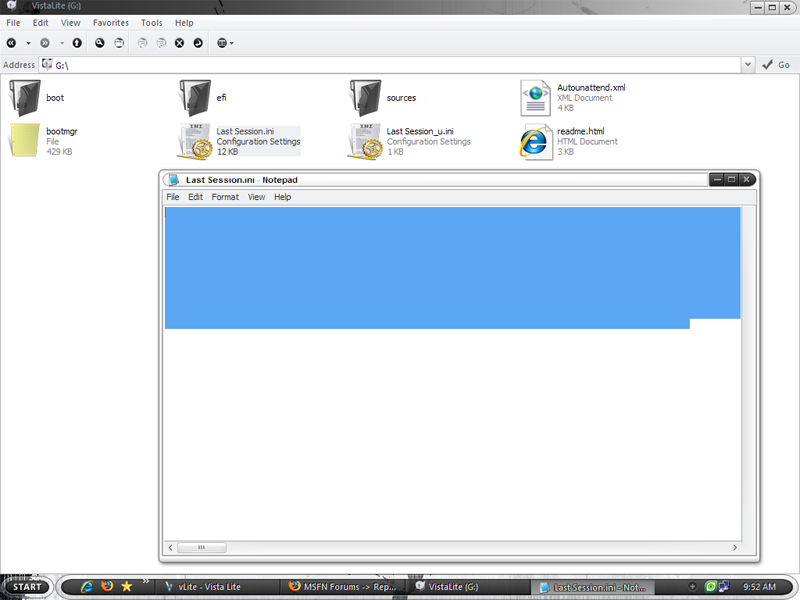Click the green system tray icon
800x600 pixels.
point(710,587)
